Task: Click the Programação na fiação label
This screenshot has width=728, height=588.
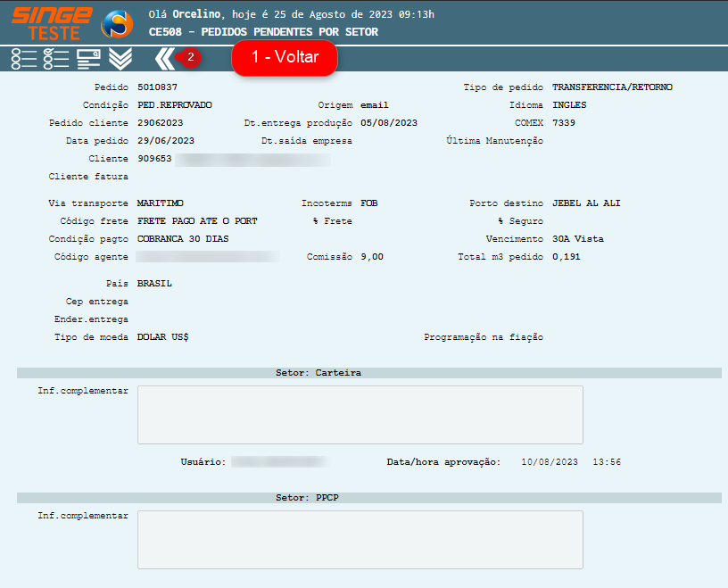Action: pos(484,337)
